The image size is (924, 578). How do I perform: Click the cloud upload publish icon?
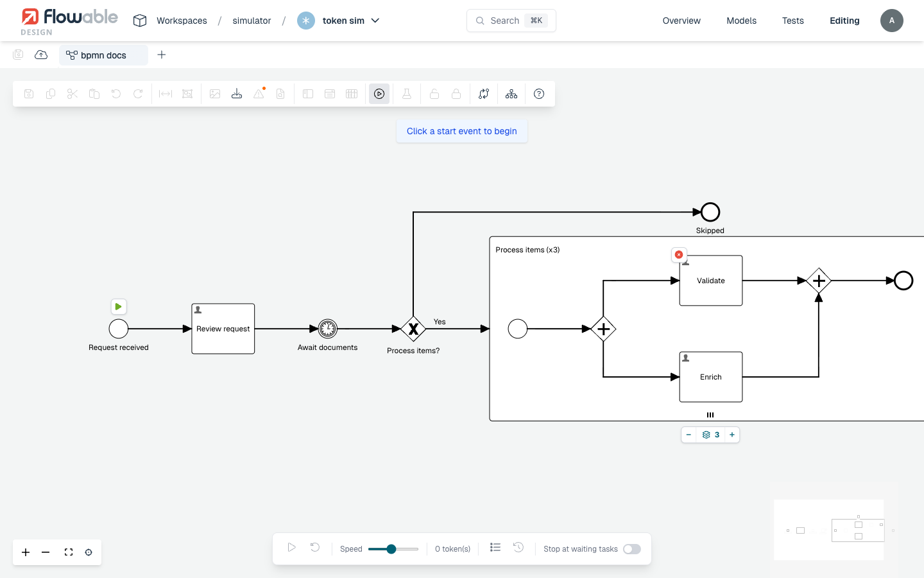tap(41, 55)
